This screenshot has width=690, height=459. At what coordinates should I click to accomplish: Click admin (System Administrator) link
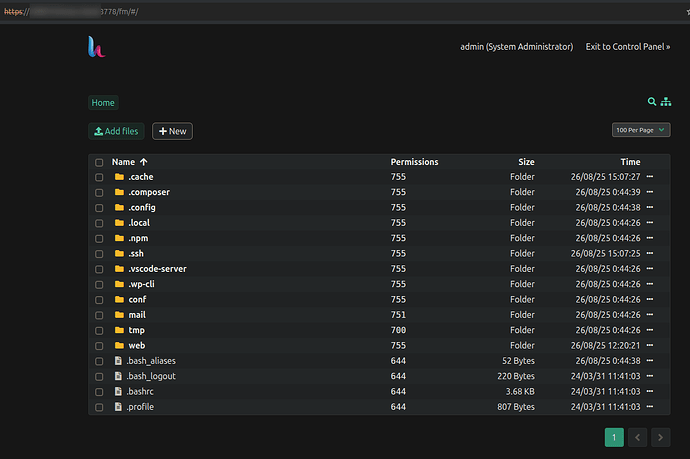click(517, 47)
